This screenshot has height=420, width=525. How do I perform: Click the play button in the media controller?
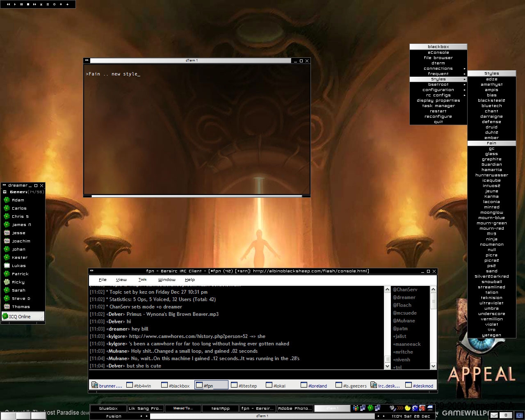15,4
